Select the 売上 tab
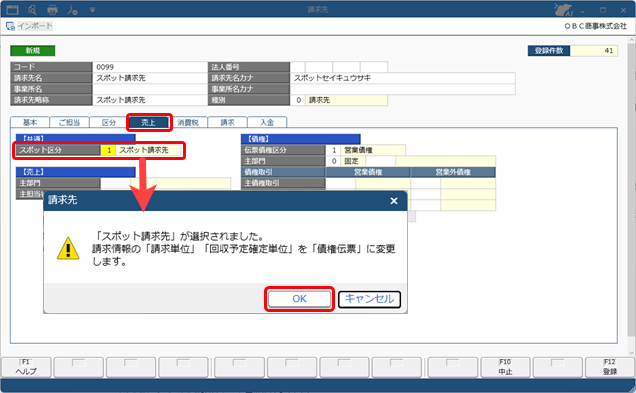 click(x=148, y=122)
